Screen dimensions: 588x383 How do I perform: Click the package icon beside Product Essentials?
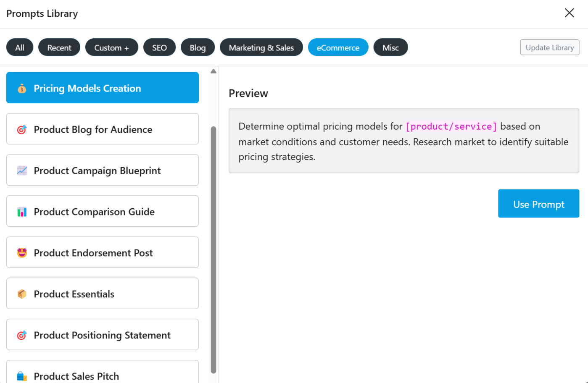click(x=22, y=294)
